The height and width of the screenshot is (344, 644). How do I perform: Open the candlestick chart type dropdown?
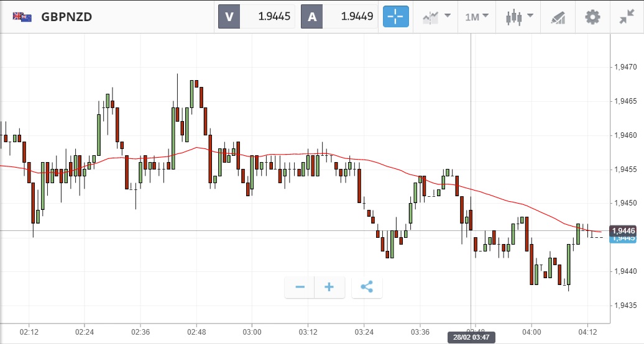pyautogui.click(x=520, y=17)
